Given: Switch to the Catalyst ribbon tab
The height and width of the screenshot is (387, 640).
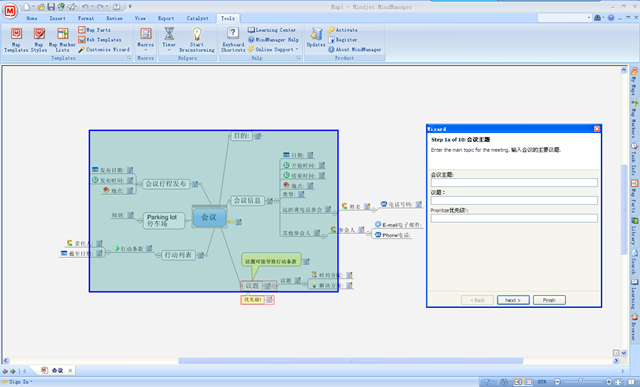Looking at the screenshot, I should coord(198,18).
